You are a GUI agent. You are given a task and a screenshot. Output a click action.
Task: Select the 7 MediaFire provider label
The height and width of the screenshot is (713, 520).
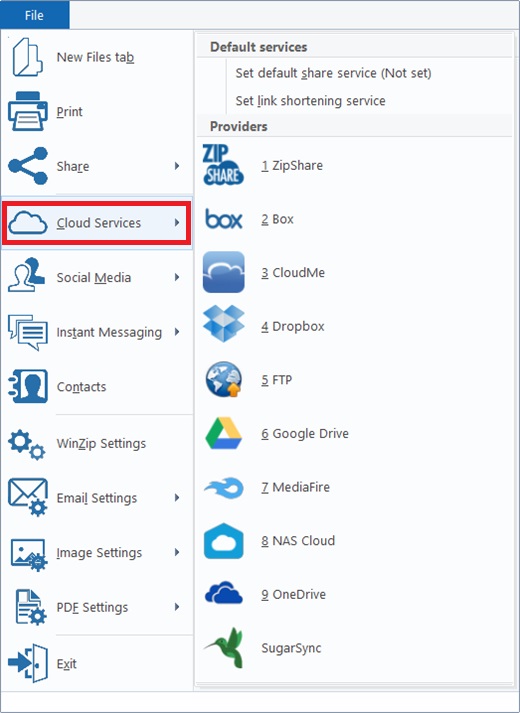(295, 487)
